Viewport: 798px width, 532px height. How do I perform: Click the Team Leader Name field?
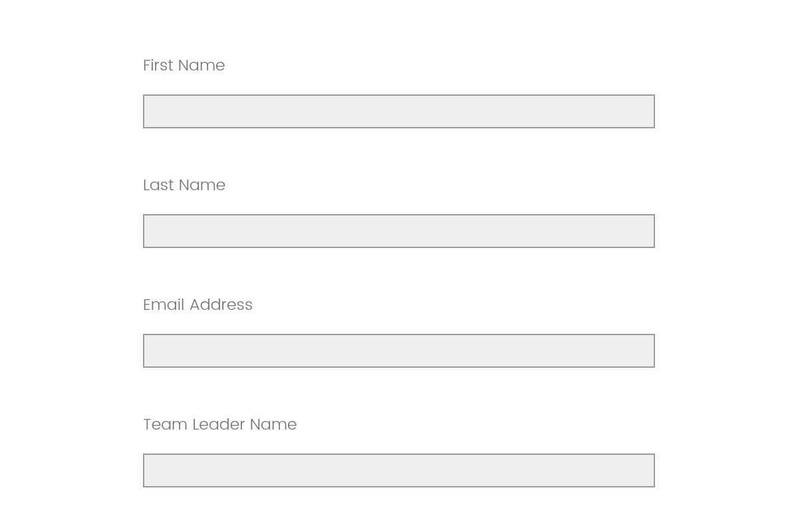pos(399,470)
